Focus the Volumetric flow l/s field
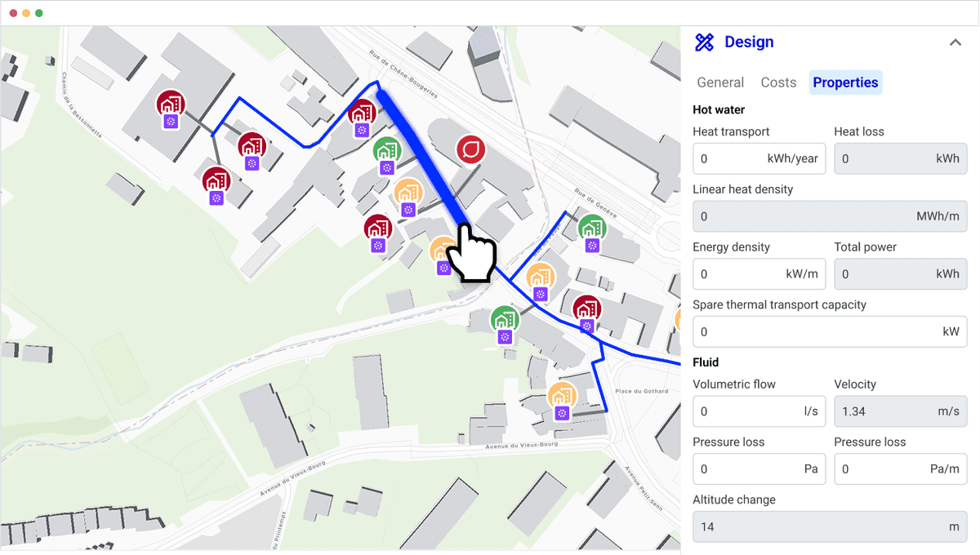The height and width of the screenshot is (555, 980). [759, 411]
